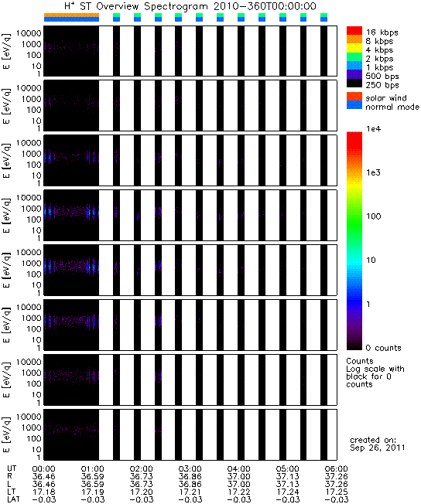Click the 03:00 UT axis label
The image size is (421, 504).
[190, 468]
